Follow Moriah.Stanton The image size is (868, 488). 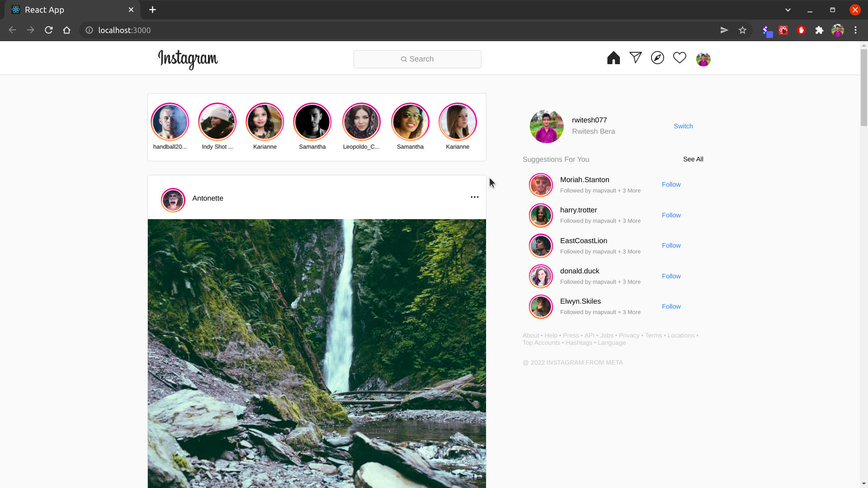click(x=671, y=184)
